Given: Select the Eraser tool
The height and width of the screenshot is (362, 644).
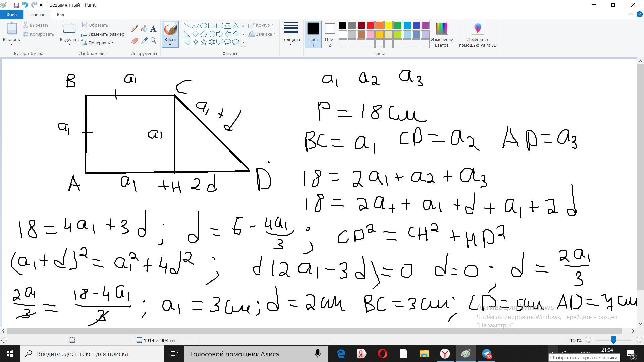Looking at the screenshot, I should tap(135, 41).
